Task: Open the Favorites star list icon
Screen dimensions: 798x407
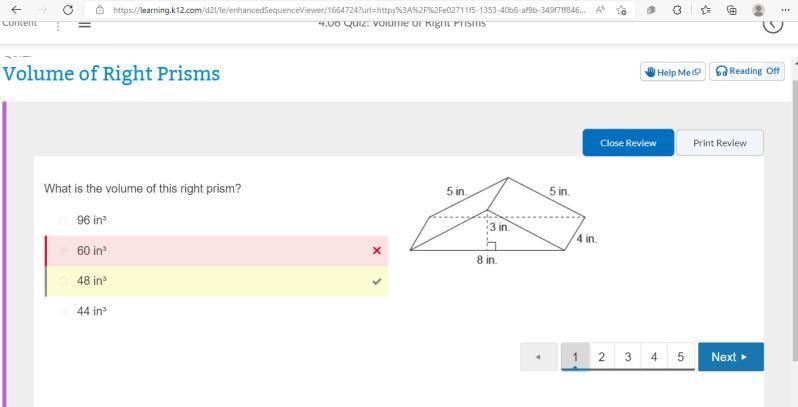Action: coord(705,10)
